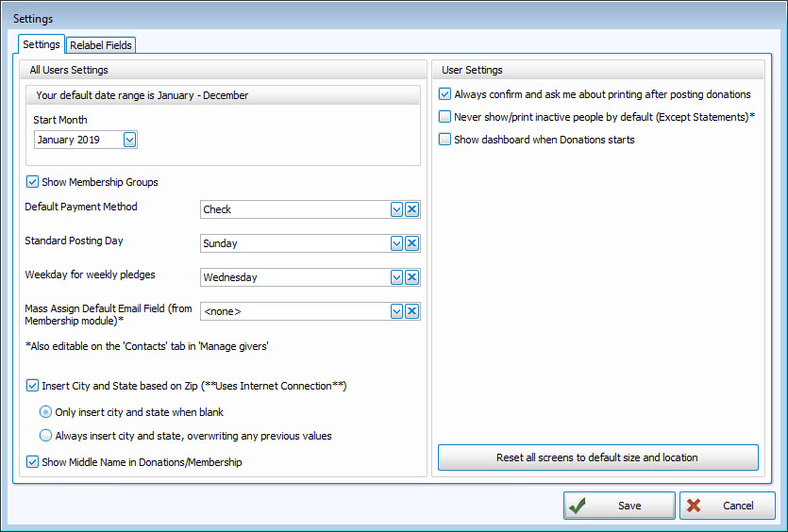The image size is (788, 532).
Task: Enable Never show/print inactive people option
Action: pyautogui.click(x=444, y=117)
